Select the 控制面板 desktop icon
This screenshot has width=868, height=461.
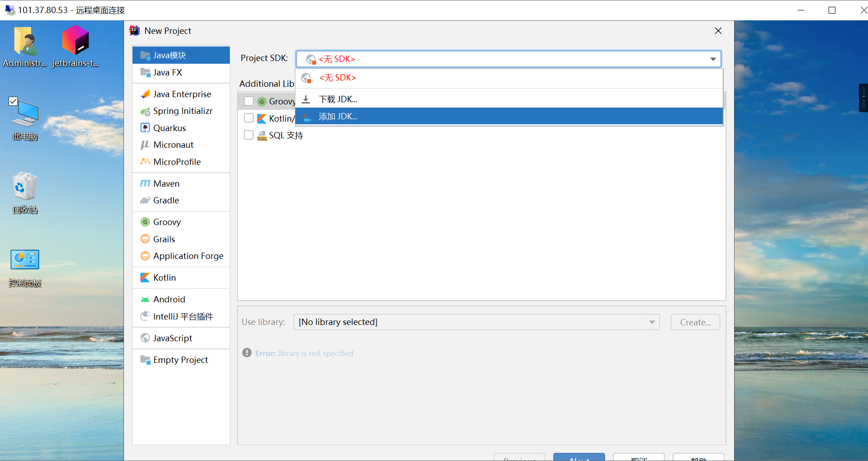pyautogui.click(x=25, y=268)
